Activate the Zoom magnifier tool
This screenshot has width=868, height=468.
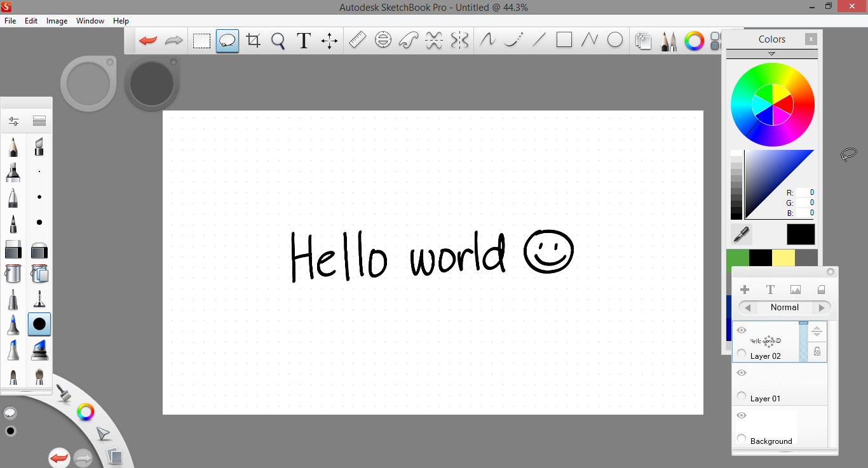click(x=278, y=41)
